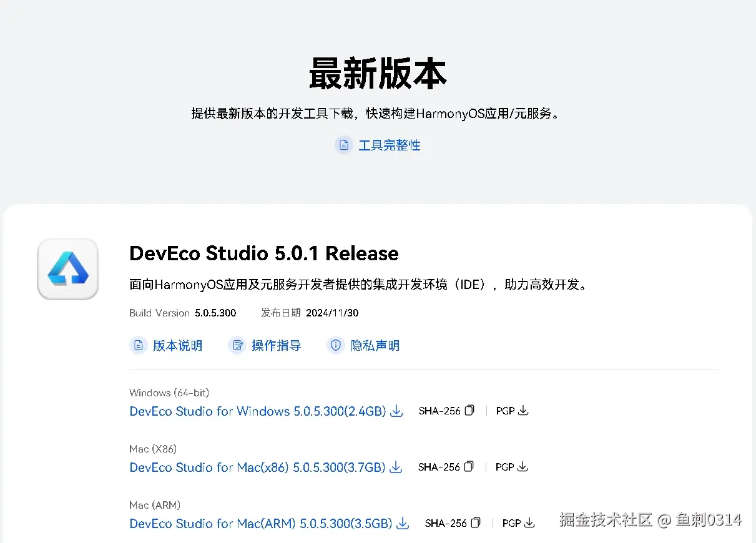Viewport: 756px width, 543px height.
Task: Click download arrow icon for Mac(ARM) package
Action: (403, 524)
